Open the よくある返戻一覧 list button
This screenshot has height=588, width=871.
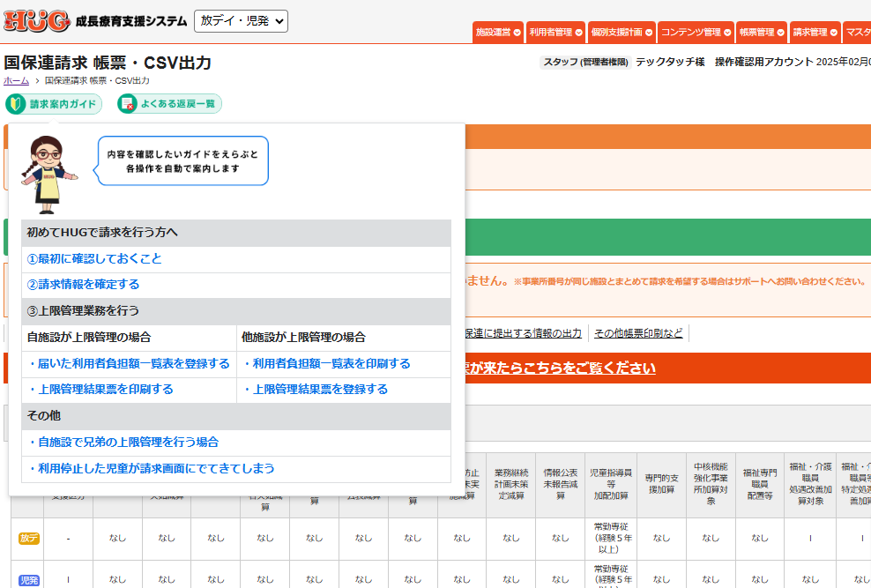(169, 104)
